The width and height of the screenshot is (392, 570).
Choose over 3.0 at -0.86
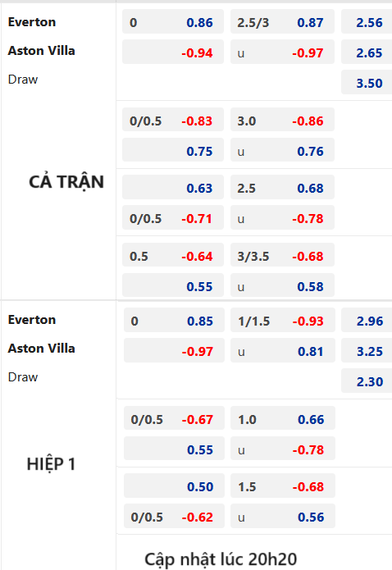[x=282, y=120]
